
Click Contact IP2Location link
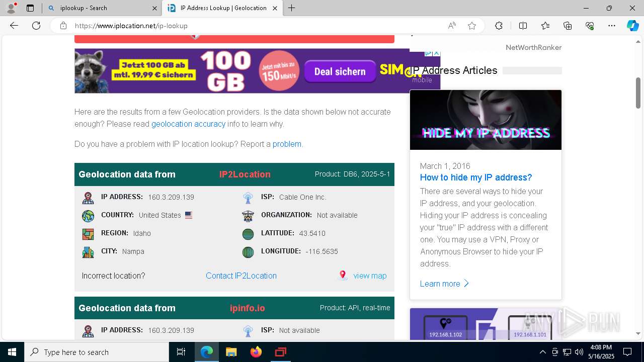point(241,276)
